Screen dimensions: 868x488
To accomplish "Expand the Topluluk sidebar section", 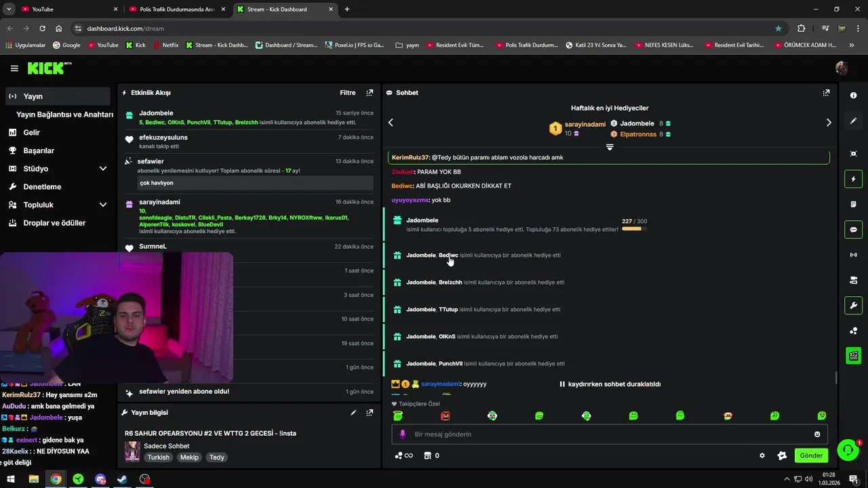I will (x=103, y=205).
